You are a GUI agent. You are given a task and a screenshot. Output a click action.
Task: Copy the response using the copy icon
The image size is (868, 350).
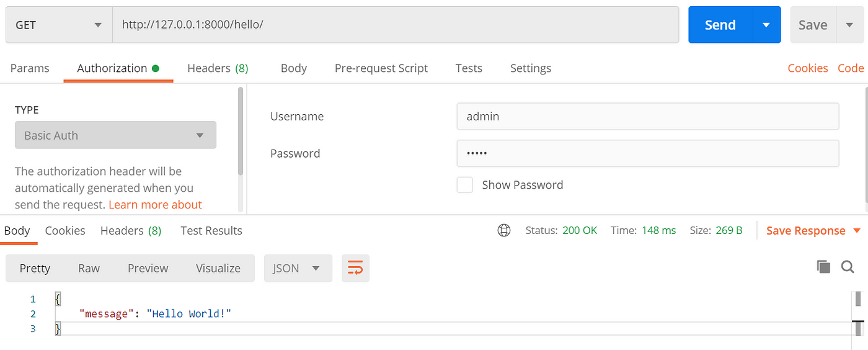pyautogui.click(x=823, y=267)
